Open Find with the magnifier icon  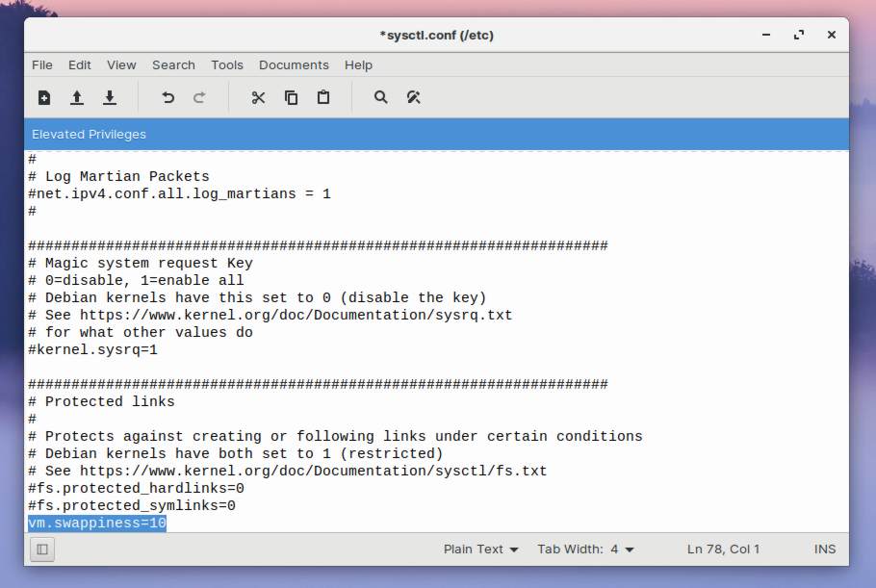(380, 98)
